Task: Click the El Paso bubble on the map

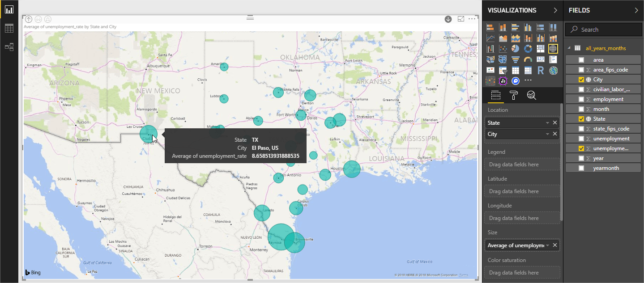Action: tap(148, 134)
